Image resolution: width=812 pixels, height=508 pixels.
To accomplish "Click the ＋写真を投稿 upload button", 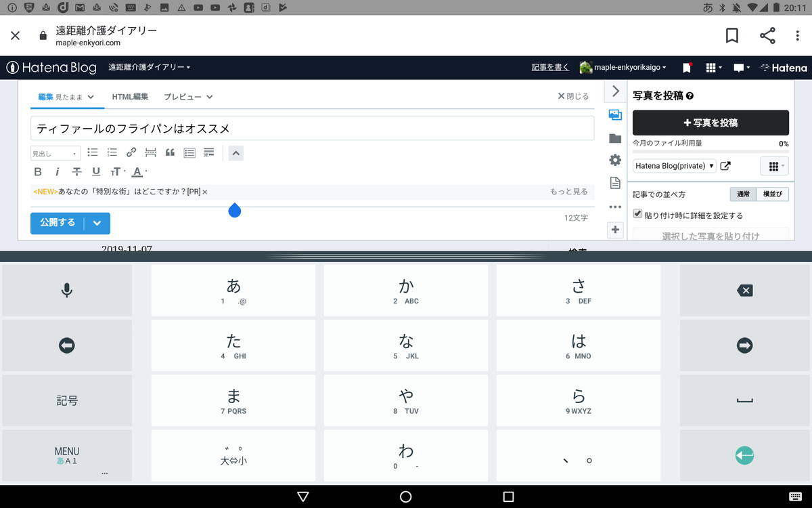I will click(x=710, y=123).
